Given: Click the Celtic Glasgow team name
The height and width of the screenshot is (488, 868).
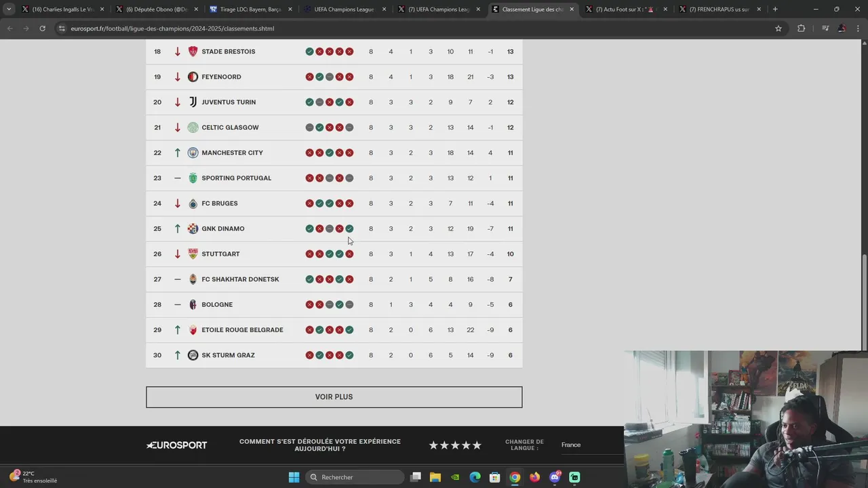Looking at the screenshot, I should [x=230, y=127].
